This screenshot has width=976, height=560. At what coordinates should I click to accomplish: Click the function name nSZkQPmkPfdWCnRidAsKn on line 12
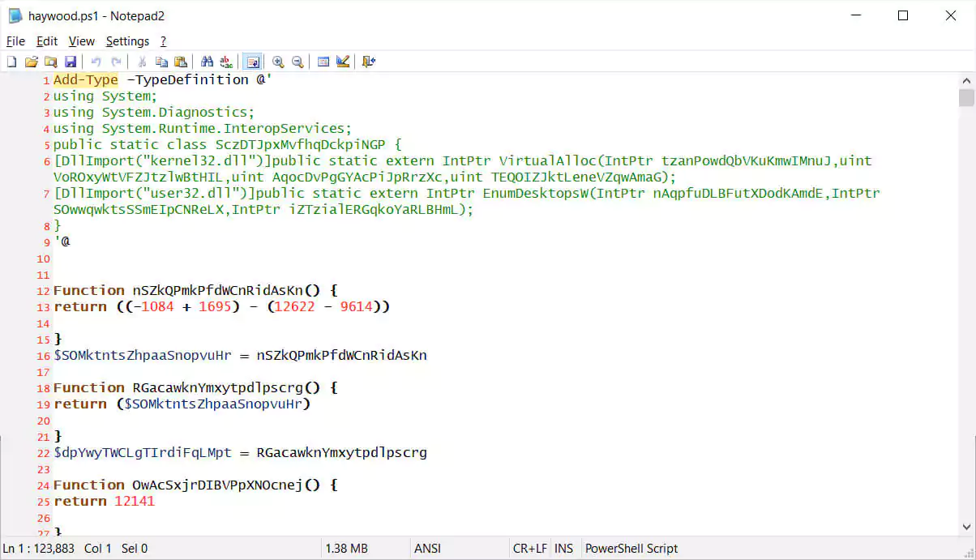tap(219, 290)
